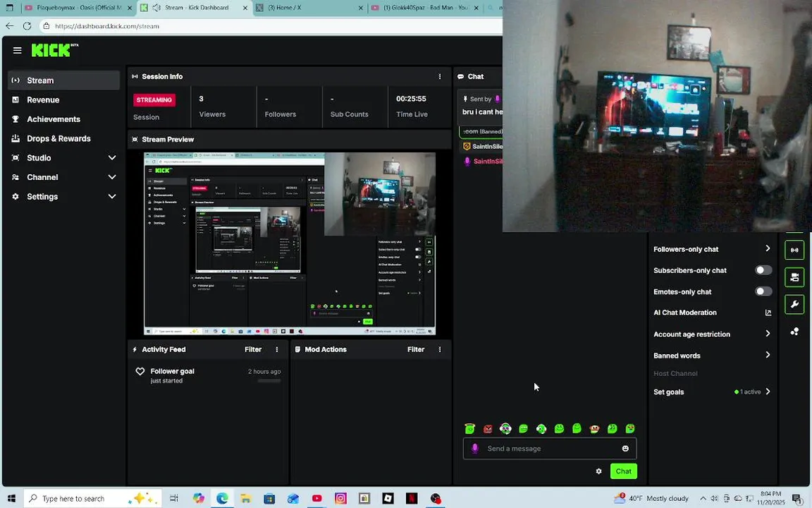Expand the Studio sidebar section chevron
Image resolution: width=812 pixels, height=508 pixels.
click(x=112, y=157)
